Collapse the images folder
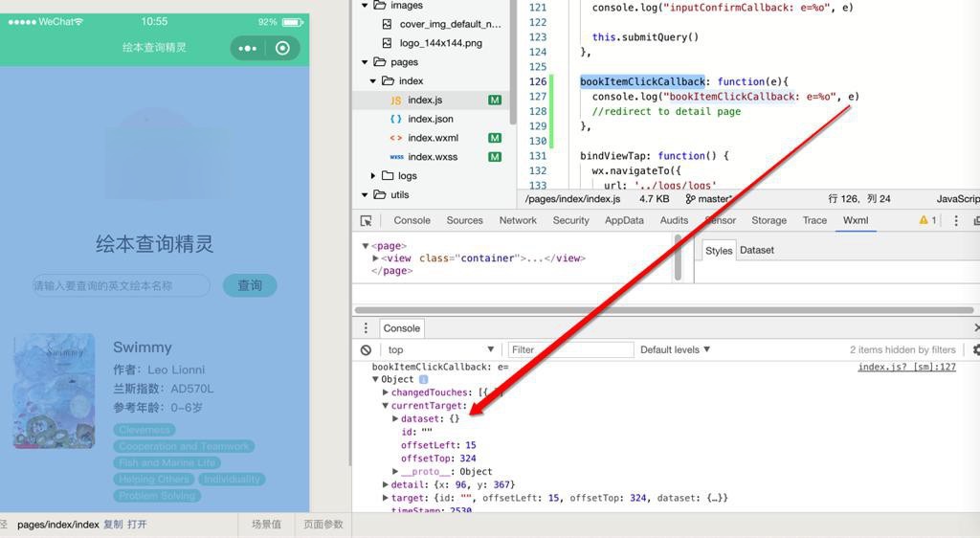The height and width of the screenshot is (538, 980). click(x=365, y=5)
